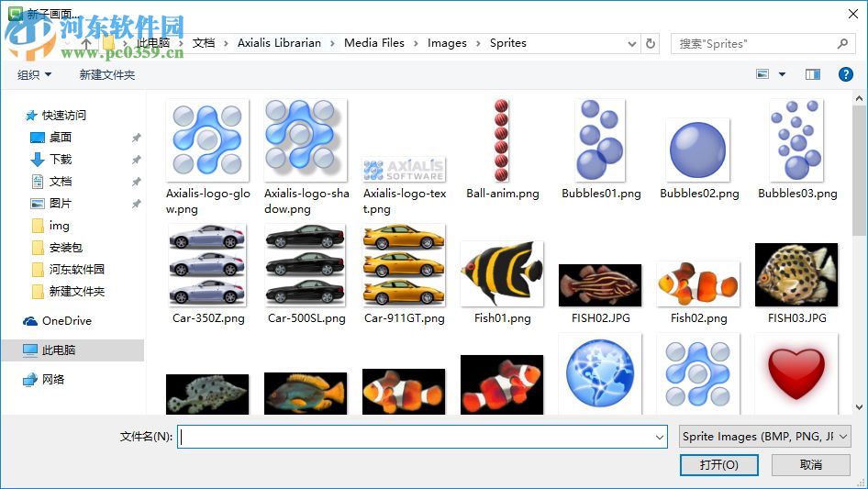The width and height of the screenshot is (868, 489).
Task: Expand the chevron after Media Files in breadcrumb
Action: point(416,44)
